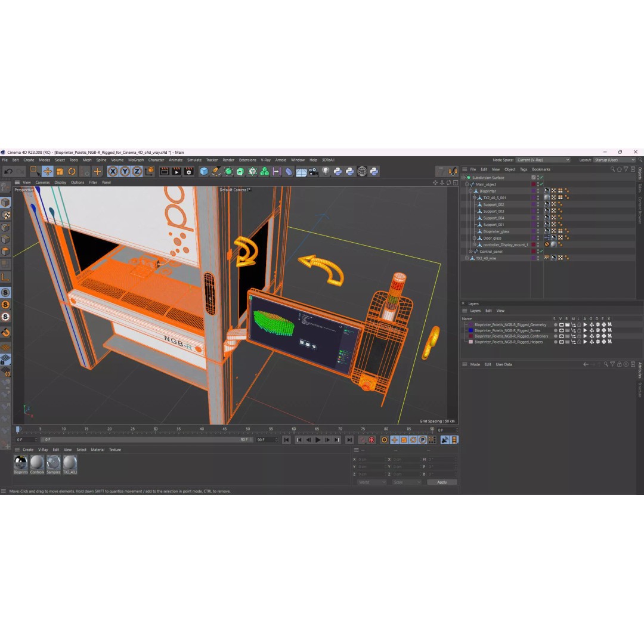
Task: Open the World coordinate dropdown
Action: tap(371, 482)
